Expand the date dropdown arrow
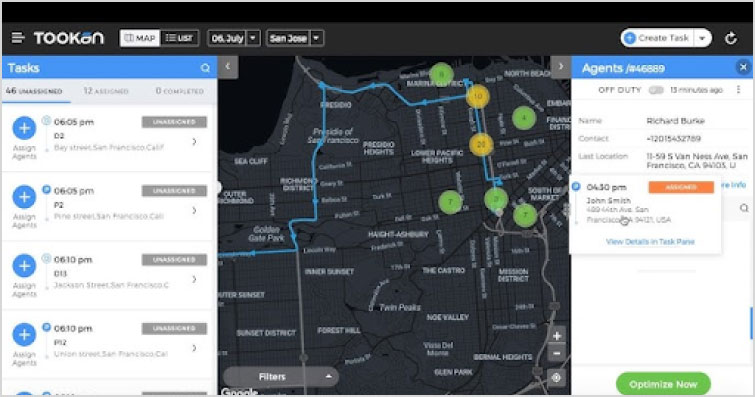This screenshot has width=755, height=397. (253, 38)
